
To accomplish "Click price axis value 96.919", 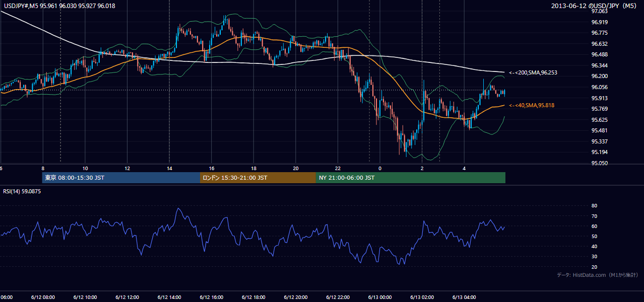I will coord(599,22).
